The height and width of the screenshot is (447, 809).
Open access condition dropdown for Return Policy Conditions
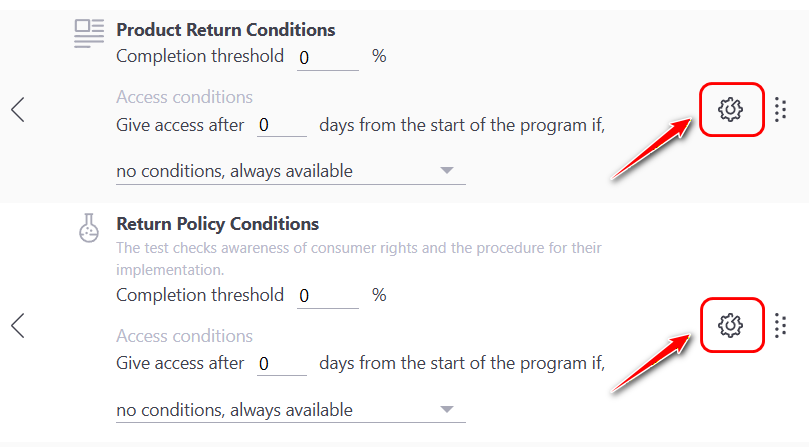coord(290,410)
